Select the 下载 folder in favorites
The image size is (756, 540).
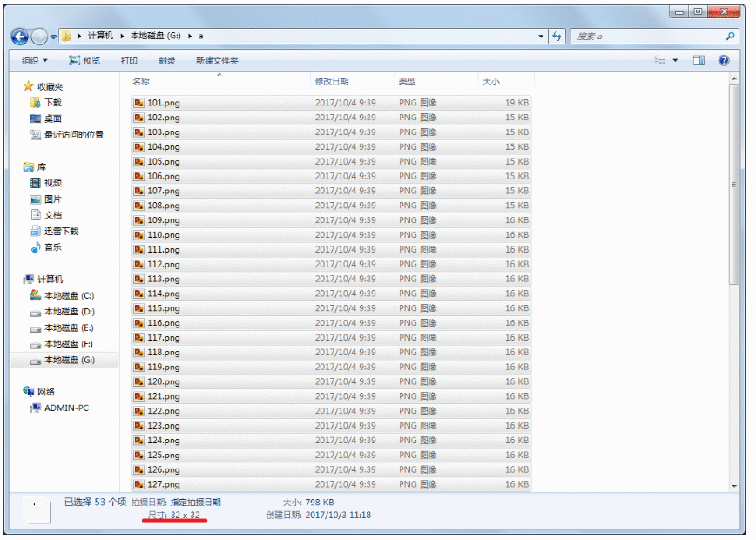[x=53, y=102]
